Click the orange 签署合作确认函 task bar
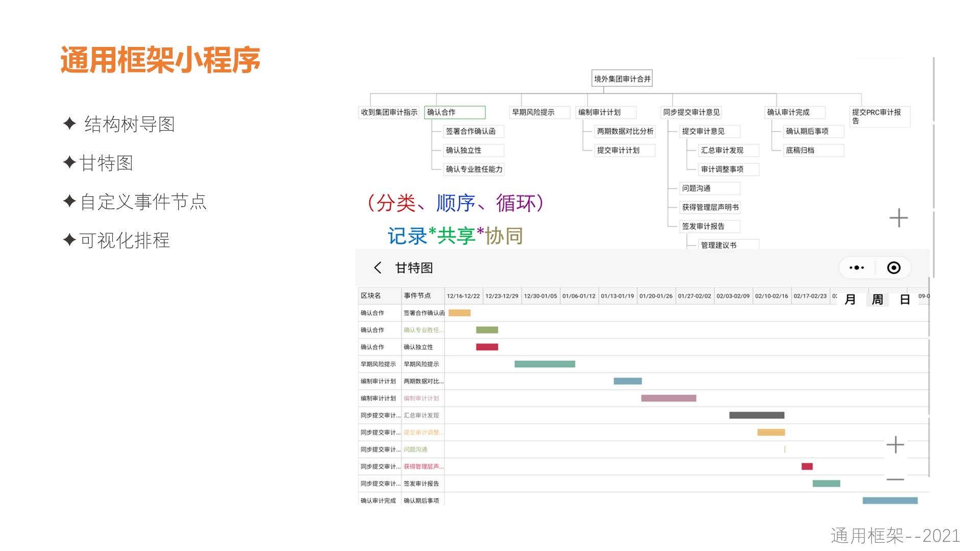This screenshot has width=980, height=551. click(x=459, y=313)
